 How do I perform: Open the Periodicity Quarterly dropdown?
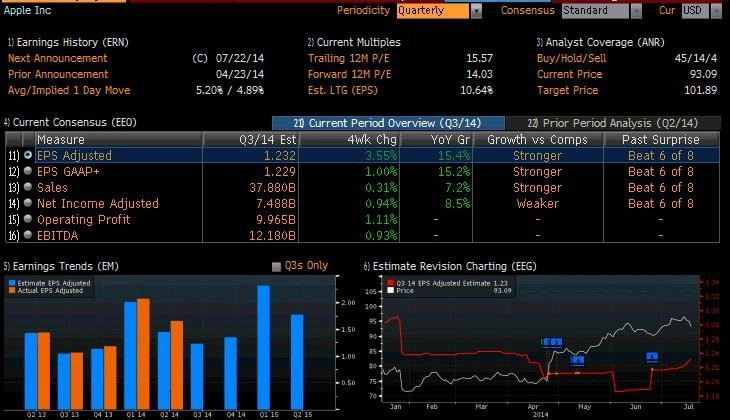[433, 11]
